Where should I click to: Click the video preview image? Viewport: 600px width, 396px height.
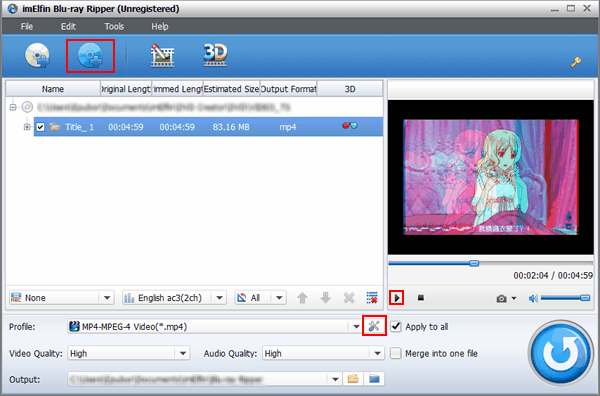click(491, 177)
